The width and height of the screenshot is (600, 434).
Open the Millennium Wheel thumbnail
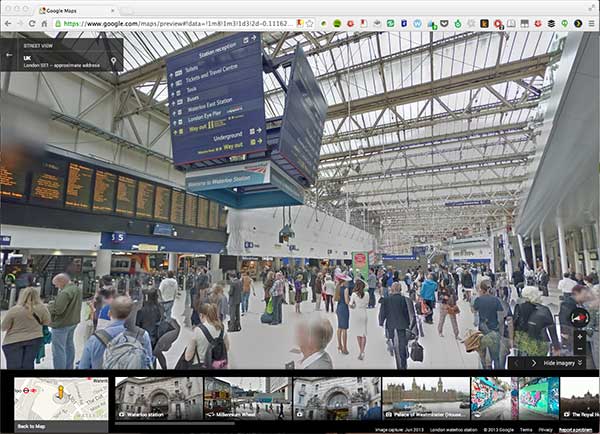248,398
